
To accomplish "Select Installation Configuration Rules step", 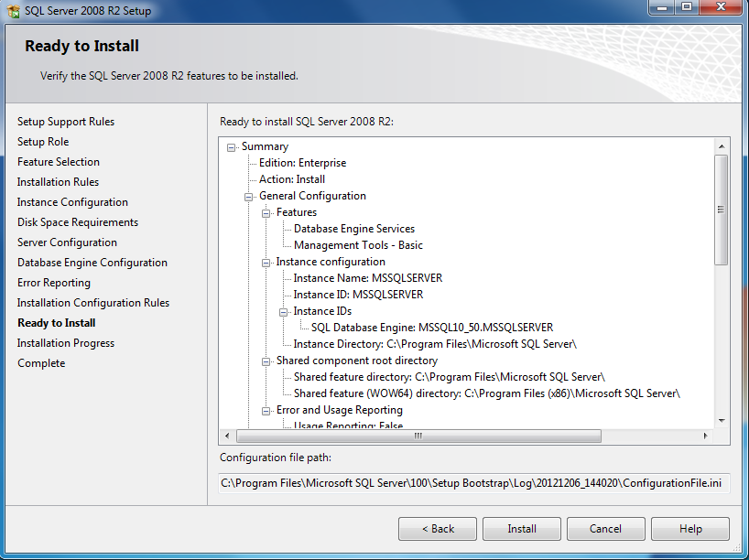I will pyautogui.click(x=93, y=303).
